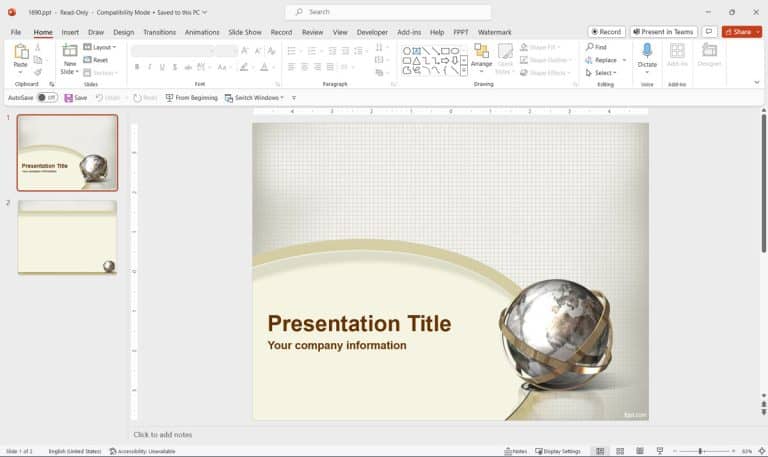768x457 pixels.
Task: Open the Replace dropdown arrow
Action: (x=624, y=60)
